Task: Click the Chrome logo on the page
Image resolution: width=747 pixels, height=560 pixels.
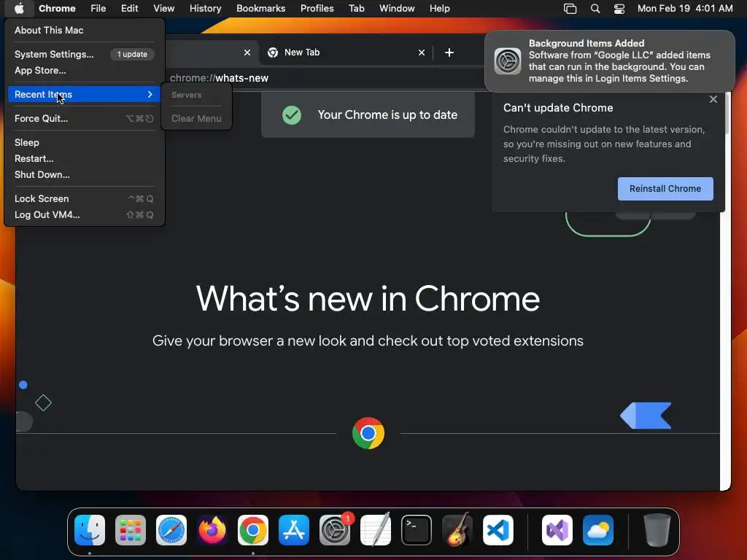Action: (x=368, y=433)
